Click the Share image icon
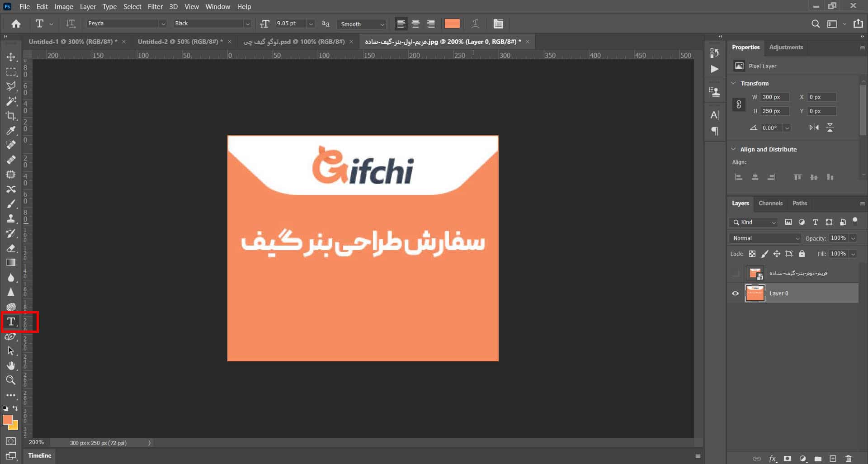 (x=858, y=24)
